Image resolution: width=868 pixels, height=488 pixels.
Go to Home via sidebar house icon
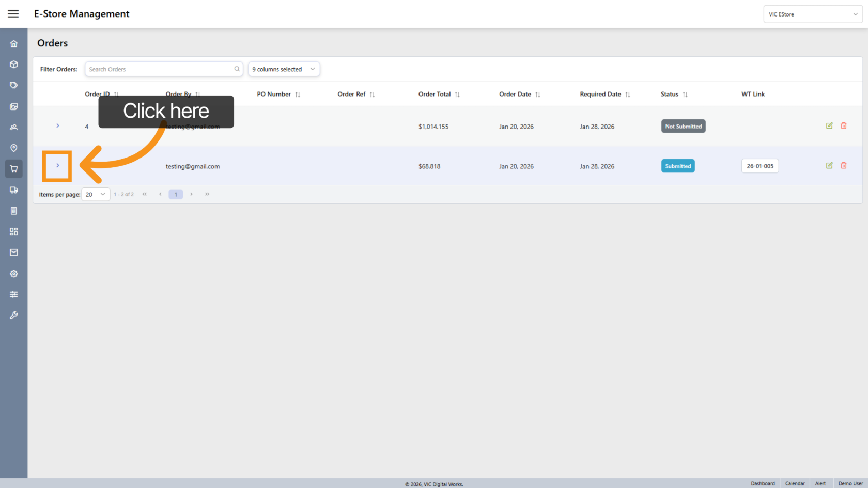14,44
